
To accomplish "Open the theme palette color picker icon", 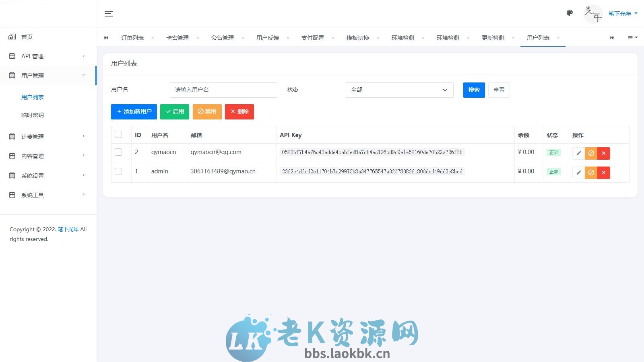I will tap(570, 12).
